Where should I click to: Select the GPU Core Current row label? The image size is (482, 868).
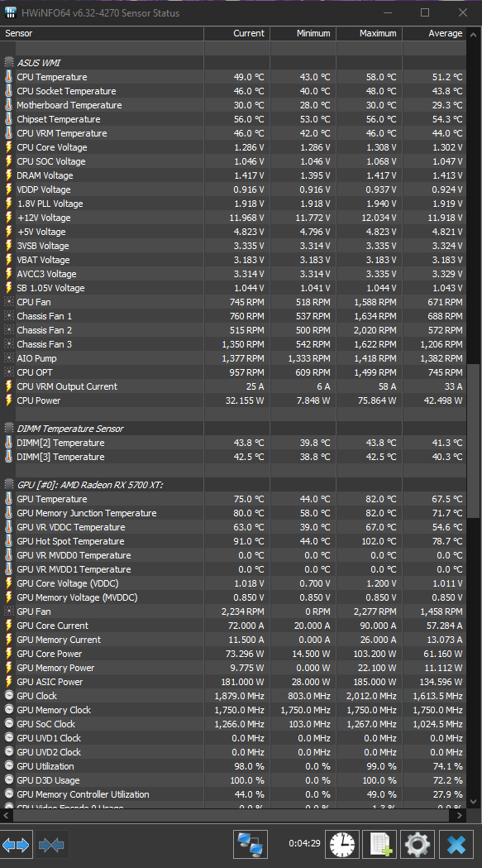52,626
